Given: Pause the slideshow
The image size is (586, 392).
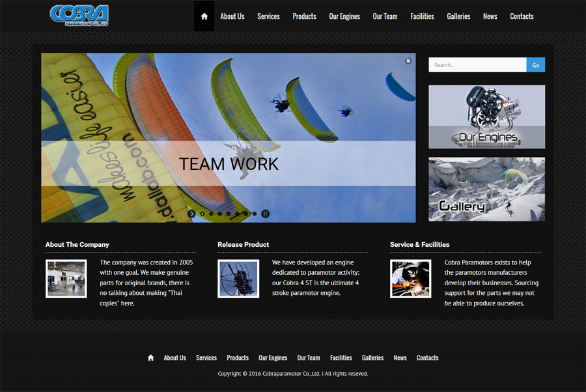Looking at the screenshot, I should coord(265,214).
